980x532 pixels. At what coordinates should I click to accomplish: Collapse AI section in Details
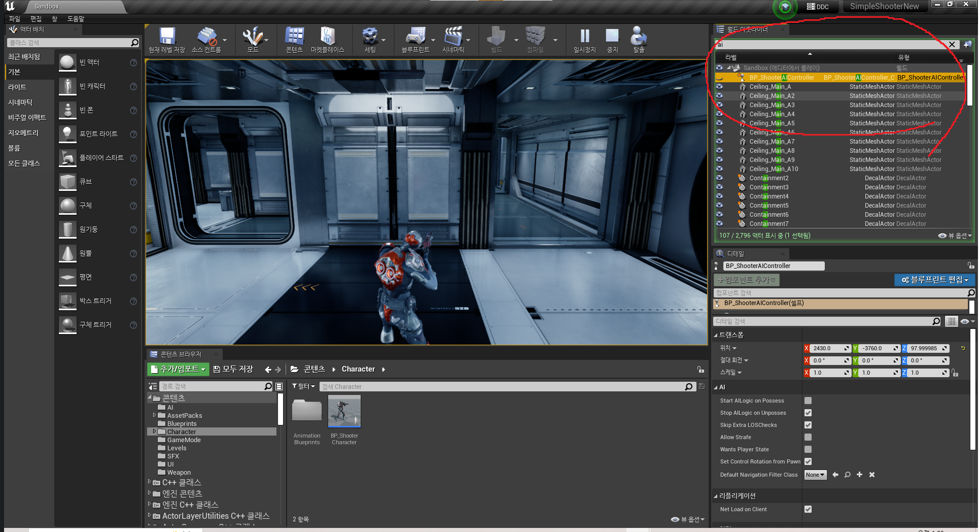716,387
